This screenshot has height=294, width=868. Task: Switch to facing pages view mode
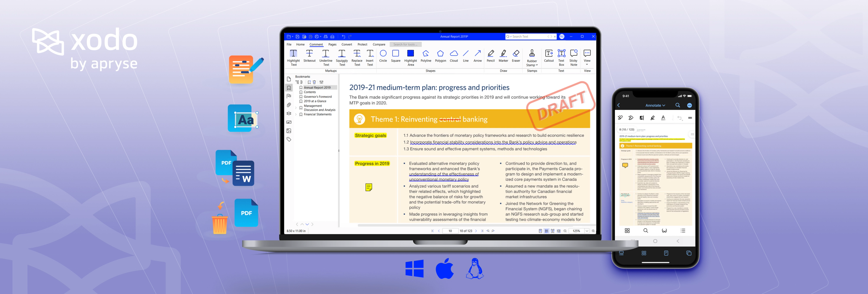(x=553, y=231)
